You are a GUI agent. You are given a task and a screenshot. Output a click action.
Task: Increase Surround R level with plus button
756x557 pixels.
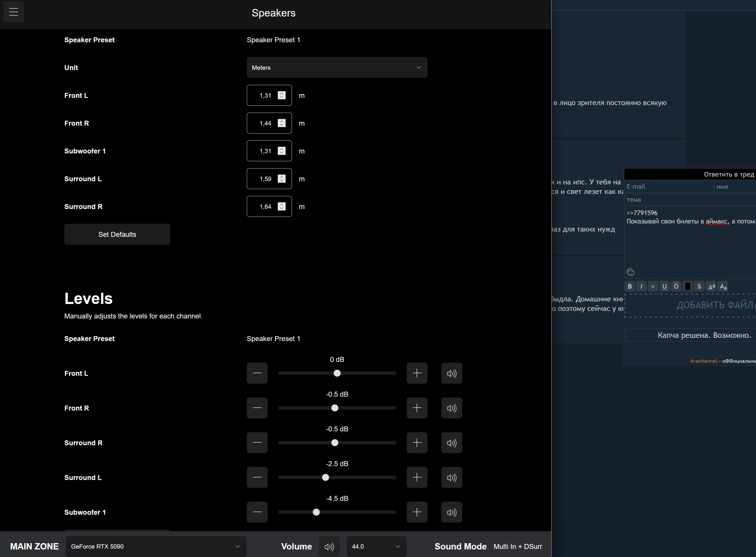click(417, 442)
